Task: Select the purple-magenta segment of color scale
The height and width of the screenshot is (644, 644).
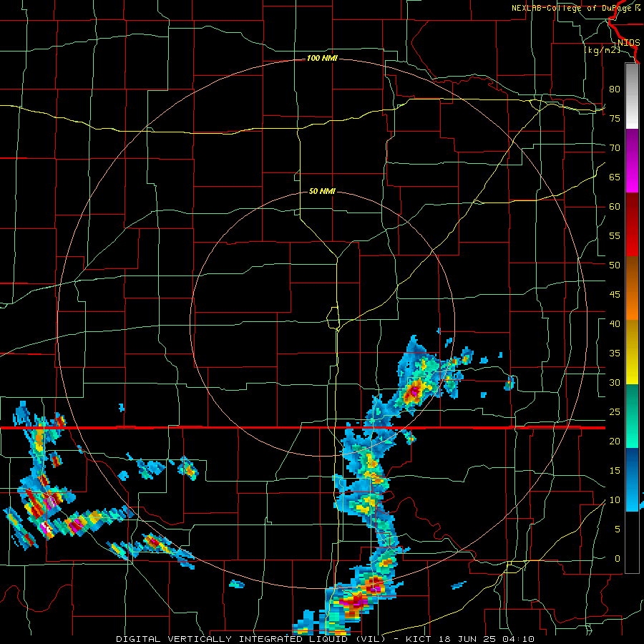Action: pyautogui.click(x=632, y=161)
